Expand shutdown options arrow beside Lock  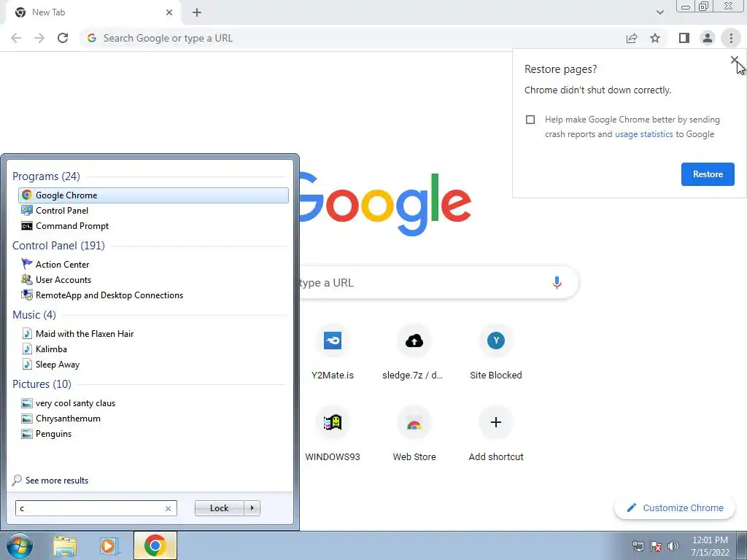(252, 508)
